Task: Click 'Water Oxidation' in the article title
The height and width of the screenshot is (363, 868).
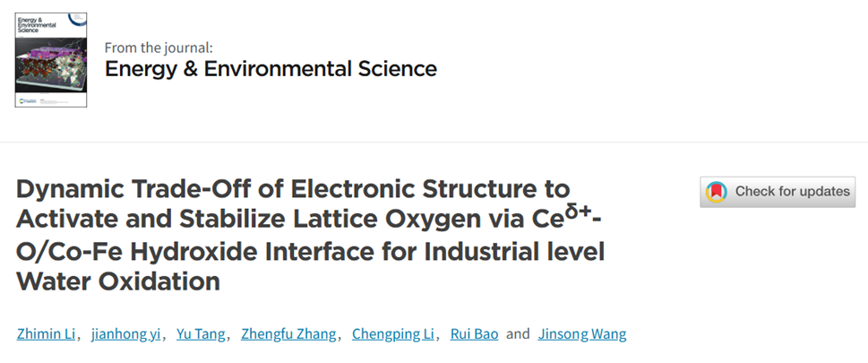Action: coord(118,281)
